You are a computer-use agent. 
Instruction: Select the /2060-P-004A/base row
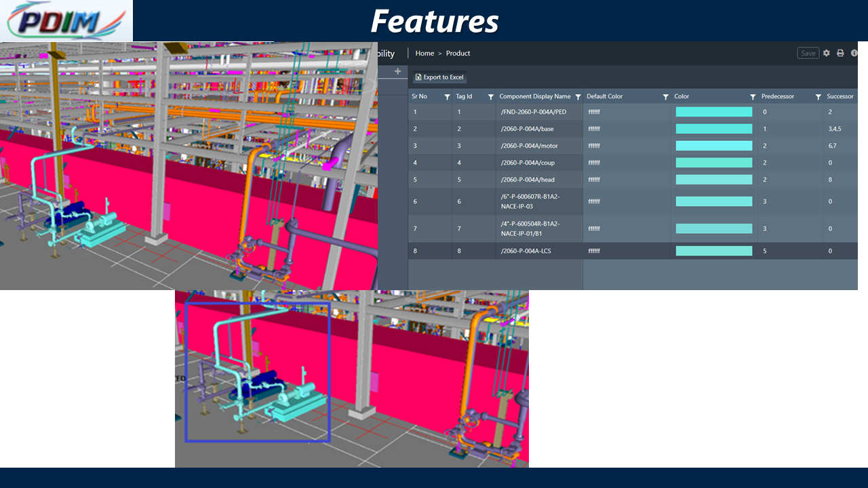tap(633, 129)
